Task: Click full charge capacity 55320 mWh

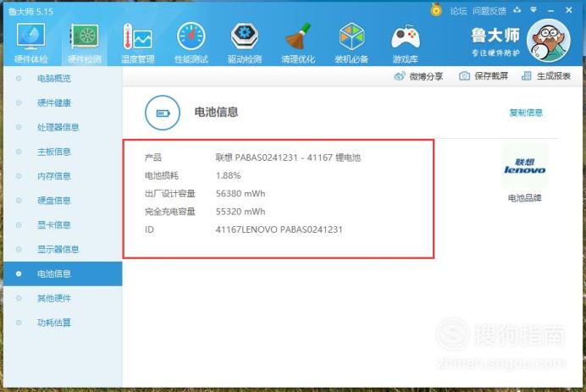Action: click(x=240, y=212)
